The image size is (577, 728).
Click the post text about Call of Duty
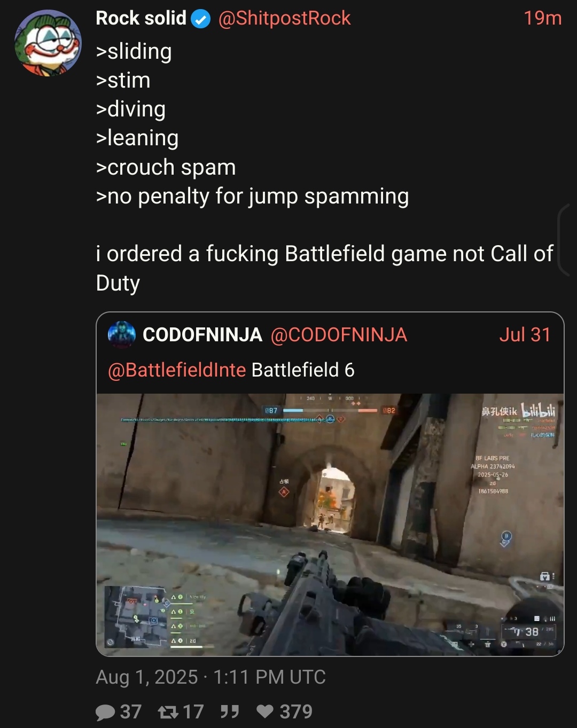324,268
